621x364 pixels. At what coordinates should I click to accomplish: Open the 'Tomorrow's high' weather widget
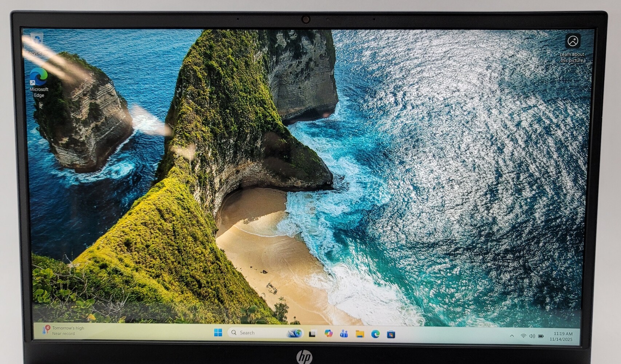(x=64, y=331)
